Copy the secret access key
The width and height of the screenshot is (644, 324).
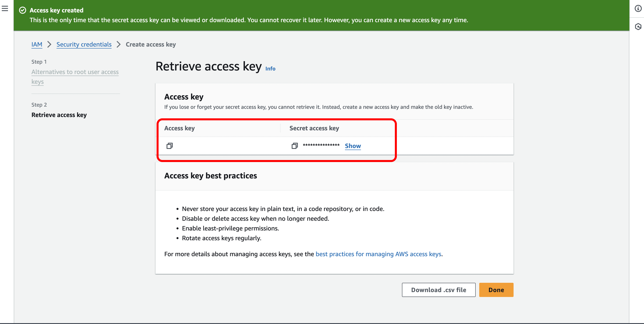click(295, 146)
